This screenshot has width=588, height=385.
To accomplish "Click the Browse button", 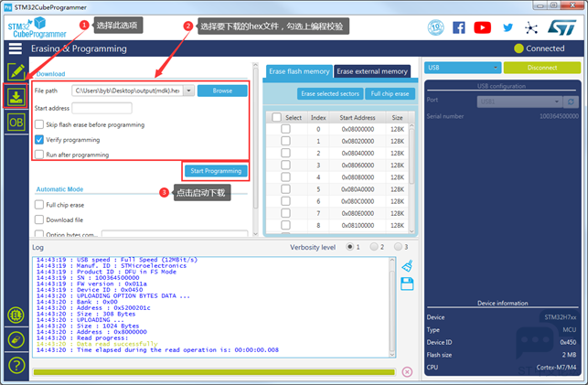I will coord(222,91).
